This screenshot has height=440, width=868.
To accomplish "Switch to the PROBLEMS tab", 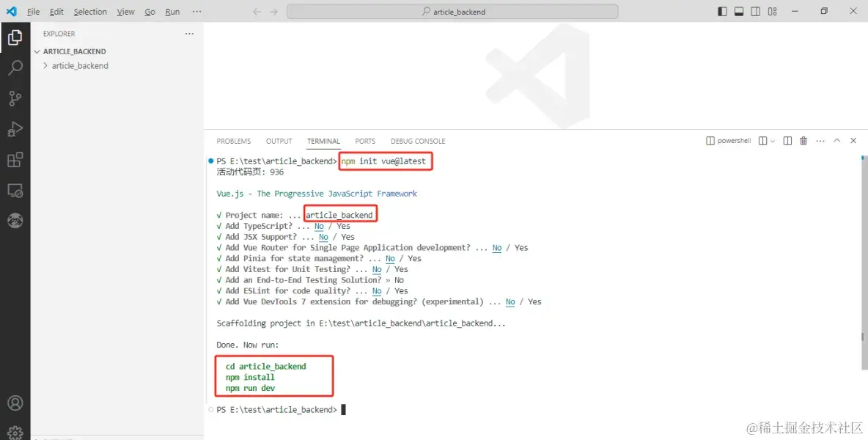I will click(234, 141).
